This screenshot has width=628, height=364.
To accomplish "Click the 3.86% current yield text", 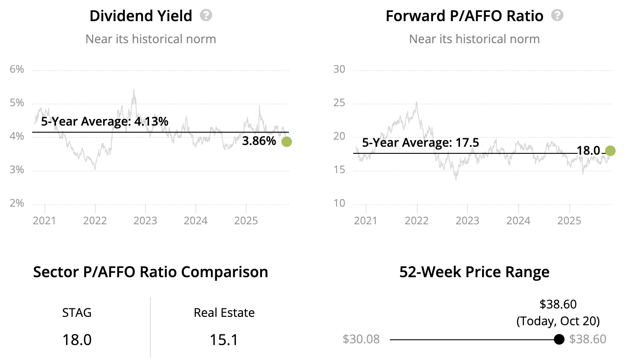I will tap(259, 141).
